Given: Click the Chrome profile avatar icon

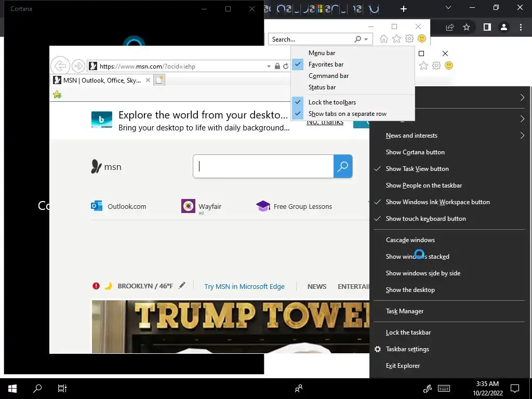Looking at the screenshot, I should [504, 27].
